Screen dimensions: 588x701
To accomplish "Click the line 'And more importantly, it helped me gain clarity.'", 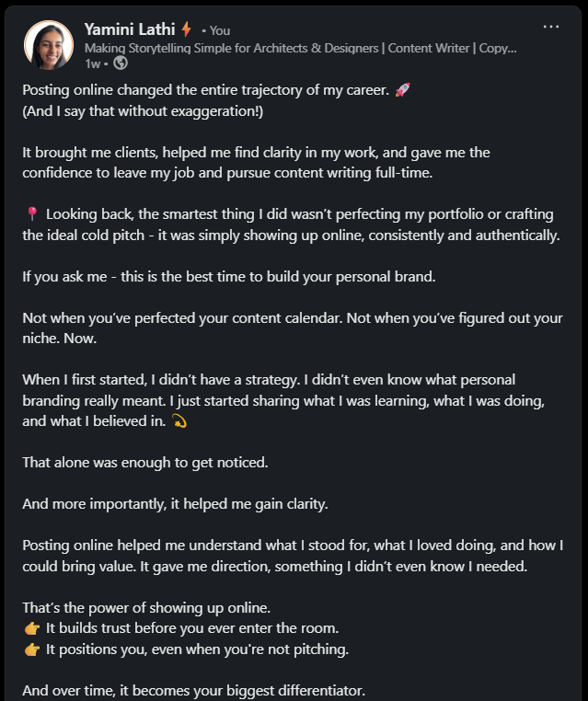I will 174,503.
